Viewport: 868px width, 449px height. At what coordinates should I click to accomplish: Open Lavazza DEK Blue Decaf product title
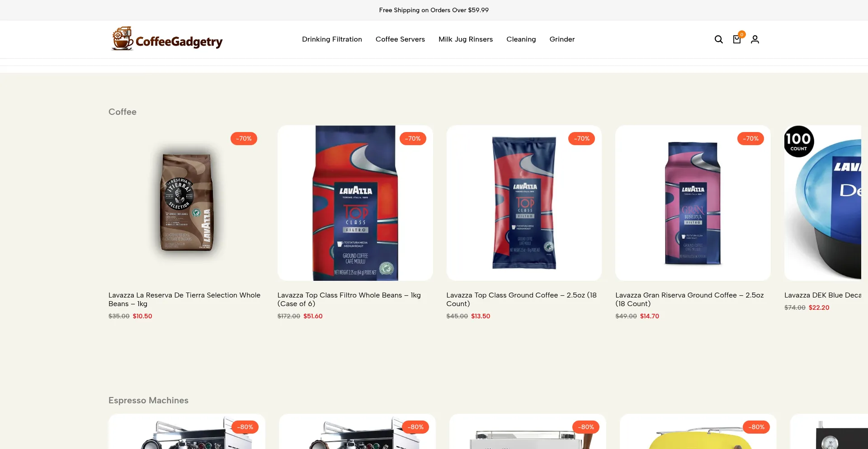click(x=823, y=295)
